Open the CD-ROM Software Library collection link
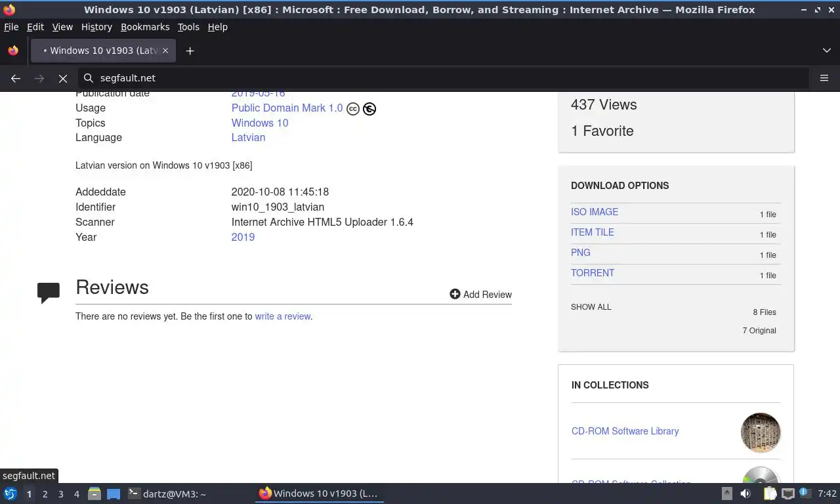Image resolution: width=840 pixels, height=504 pixels. [625, 431]
